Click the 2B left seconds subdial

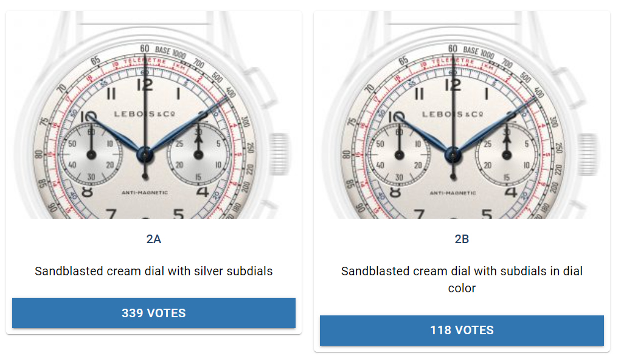[399, 155]
